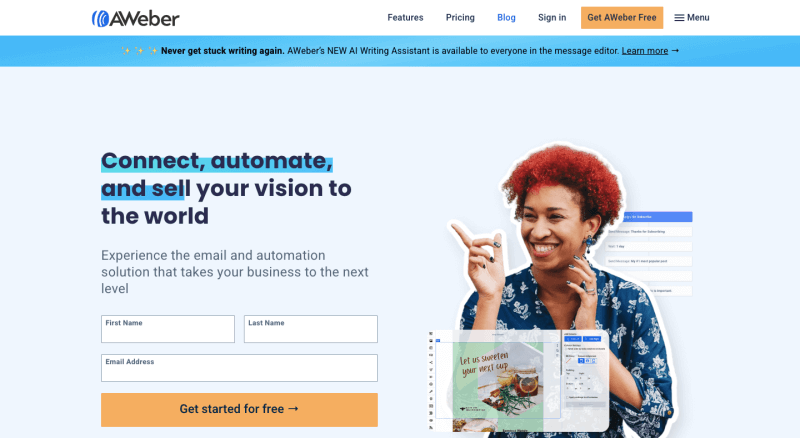Click the Get AWeber Free button
The image size is (800, 438).
(x=622, y=18)
